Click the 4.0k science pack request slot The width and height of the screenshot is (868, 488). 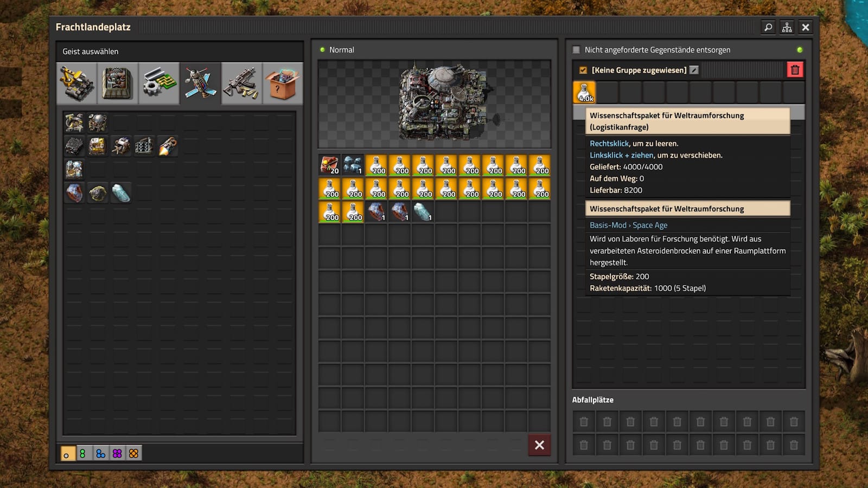pos(584,92)
